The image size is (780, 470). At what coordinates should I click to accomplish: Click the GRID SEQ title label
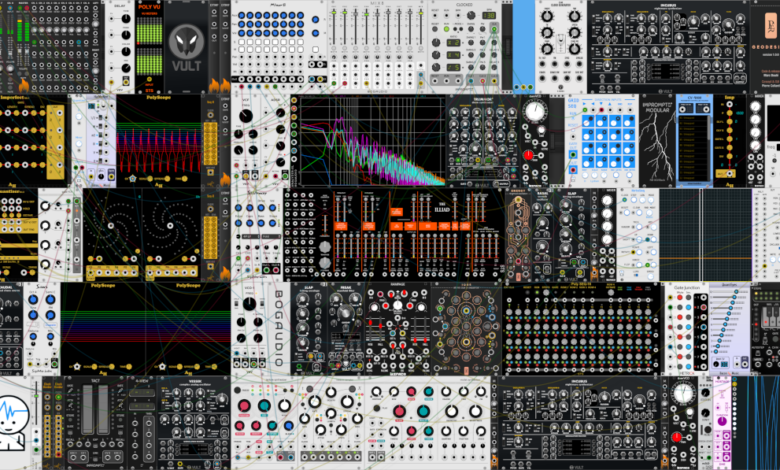[573, 103]
